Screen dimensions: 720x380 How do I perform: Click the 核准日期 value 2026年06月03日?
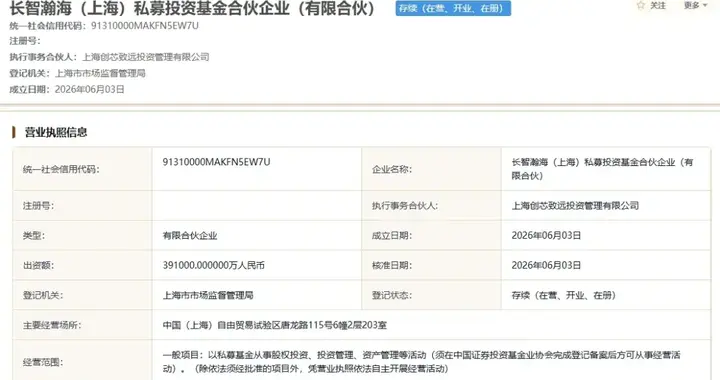[x=546, y=265]
